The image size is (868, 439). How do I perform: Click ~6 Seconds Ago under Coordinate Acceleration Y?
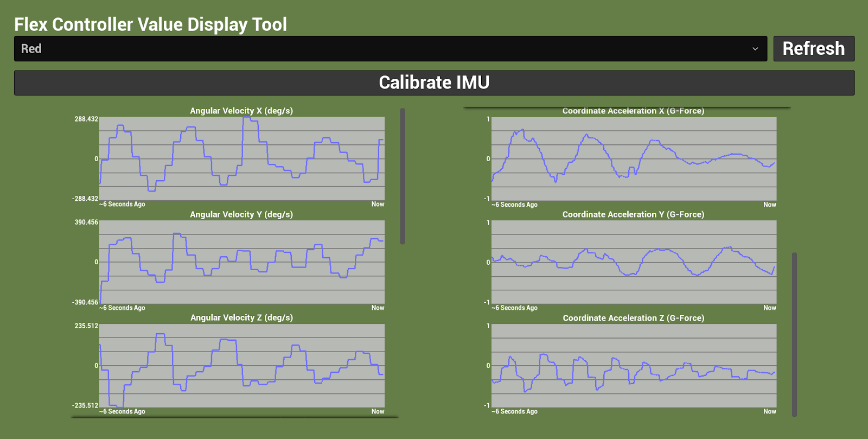click(514, 308)
